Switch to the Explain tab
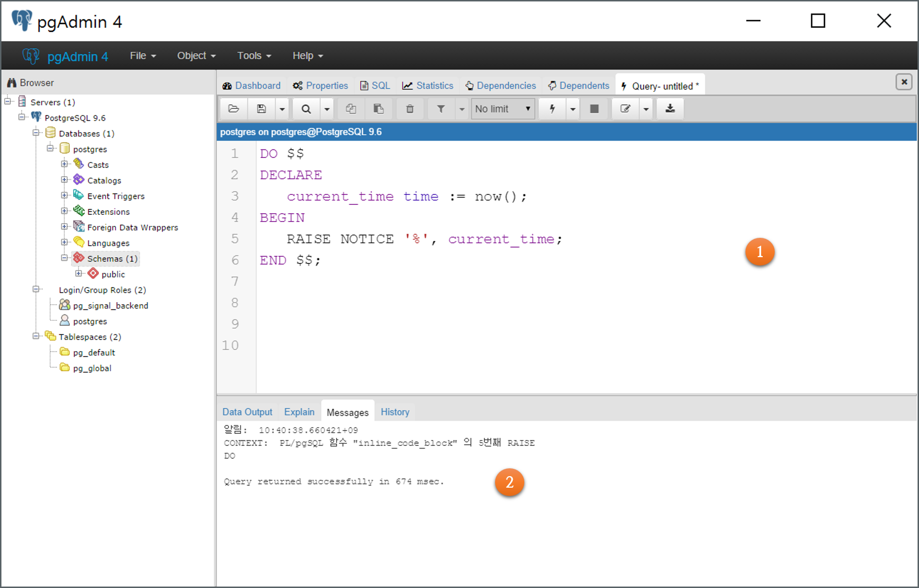 [299, 412]
